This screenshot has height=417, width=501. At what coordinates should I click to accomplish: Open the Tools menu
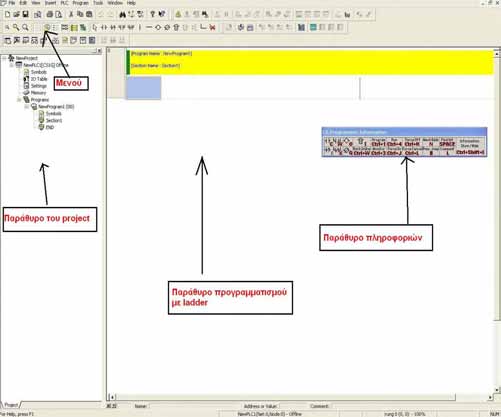point(98,3)
